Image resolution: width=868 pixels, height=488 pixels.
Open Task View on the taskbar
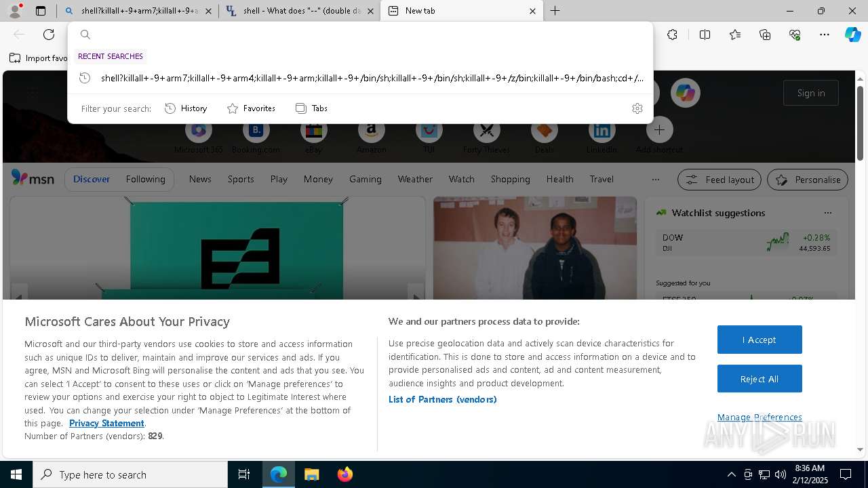coord(244,474)
